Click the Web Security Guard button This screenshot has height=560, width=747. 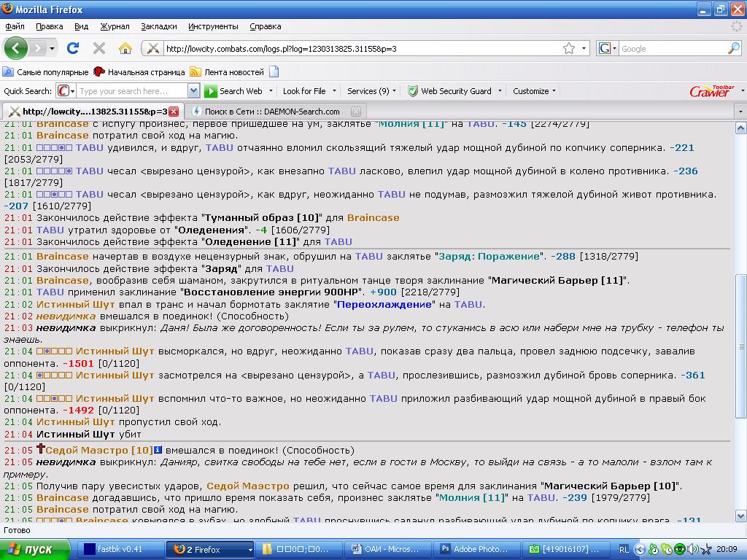[449, 91]
